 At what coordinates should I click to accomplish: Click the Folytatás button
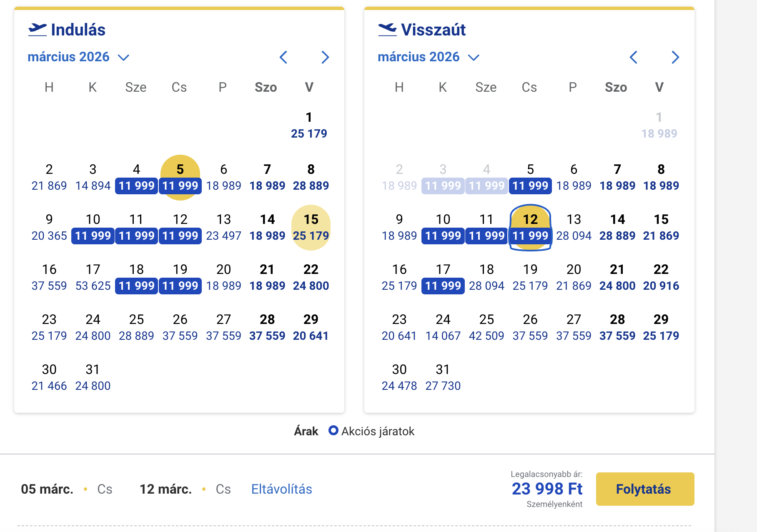coord(645,489)
